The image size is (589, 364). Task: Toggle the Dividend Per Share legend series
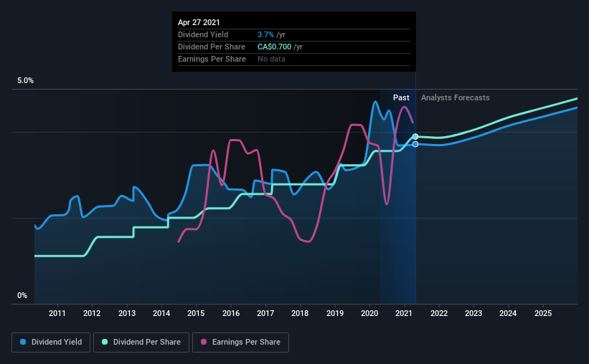click(x=141, y=343)
